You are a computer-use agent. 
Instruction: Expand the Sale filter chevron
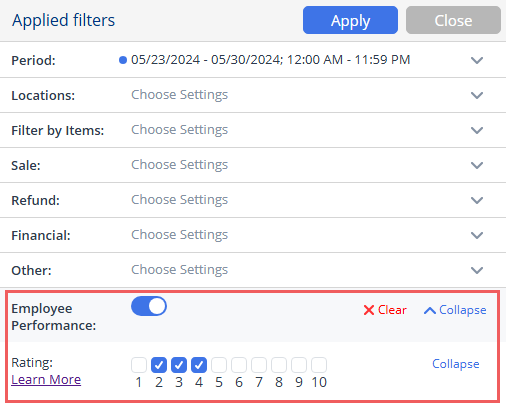[477, 165]
